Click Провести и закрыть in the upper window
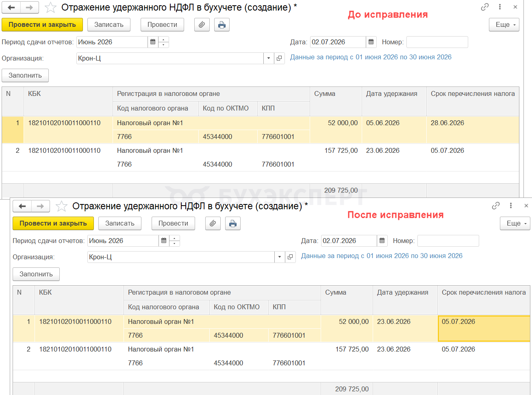The width and height of the screenshot is (532, 395). pyautogui.click(x=42, y=25)
